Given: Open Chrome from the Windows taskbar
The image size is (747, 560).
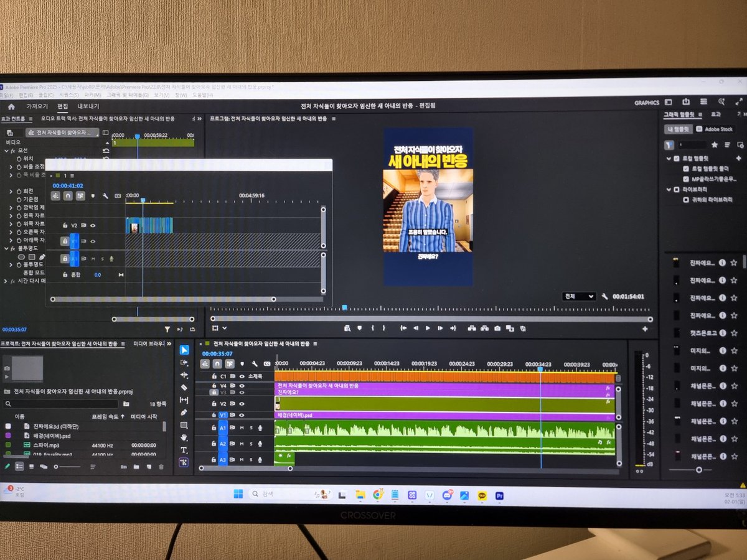Looking at the screenshot, I should tap(378, 495).
